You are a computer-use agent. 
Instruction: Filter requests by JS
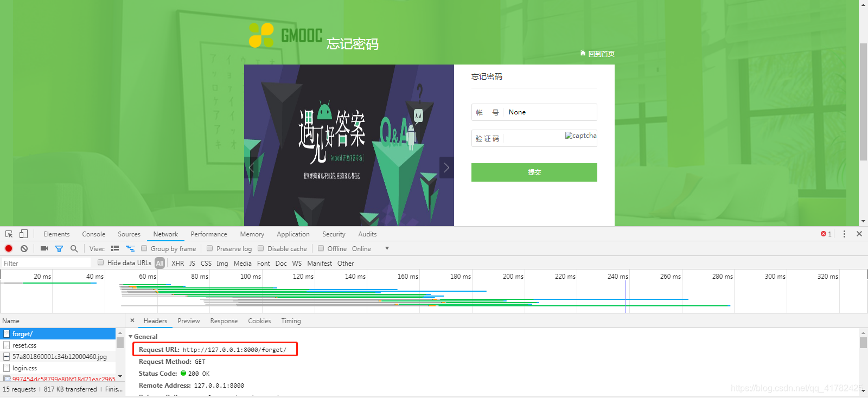click(192, 264)
